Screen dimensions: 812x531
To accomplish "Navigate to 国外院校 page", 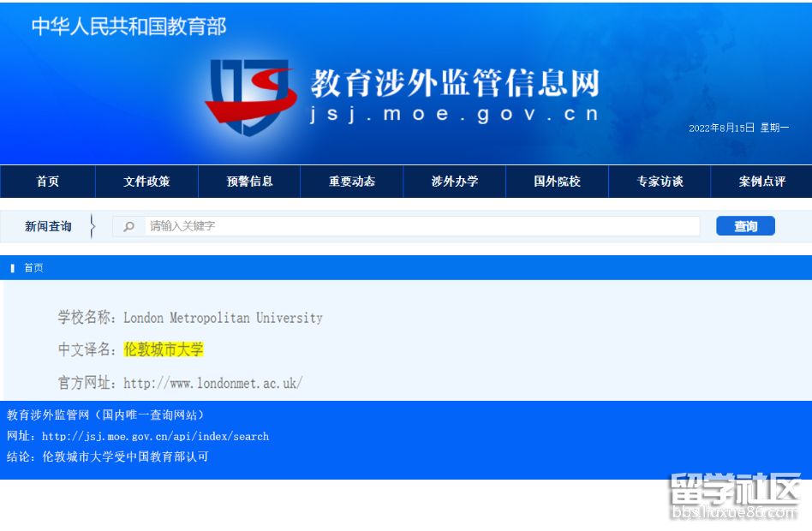I will (x=557, y=182).
